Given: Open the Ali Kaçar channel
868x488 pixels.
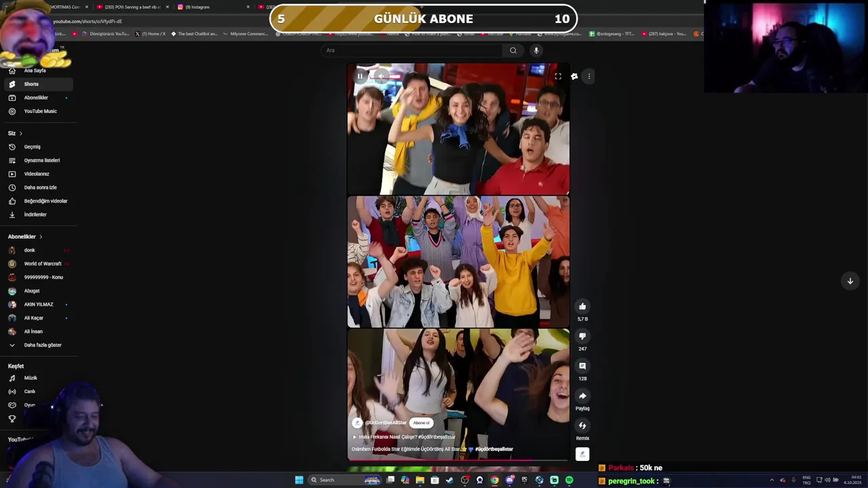Looking at the screenshot, I should coord(39,318).
